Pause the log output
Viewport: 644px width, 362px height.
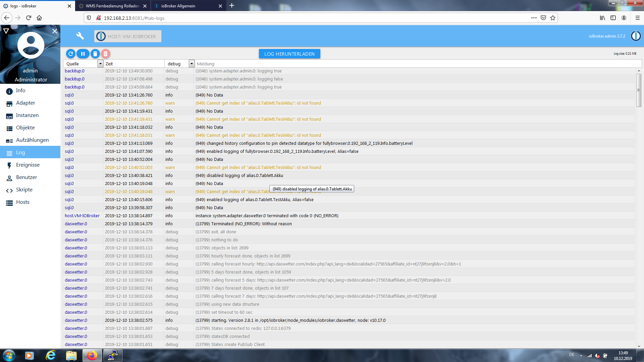coord(83,54)
